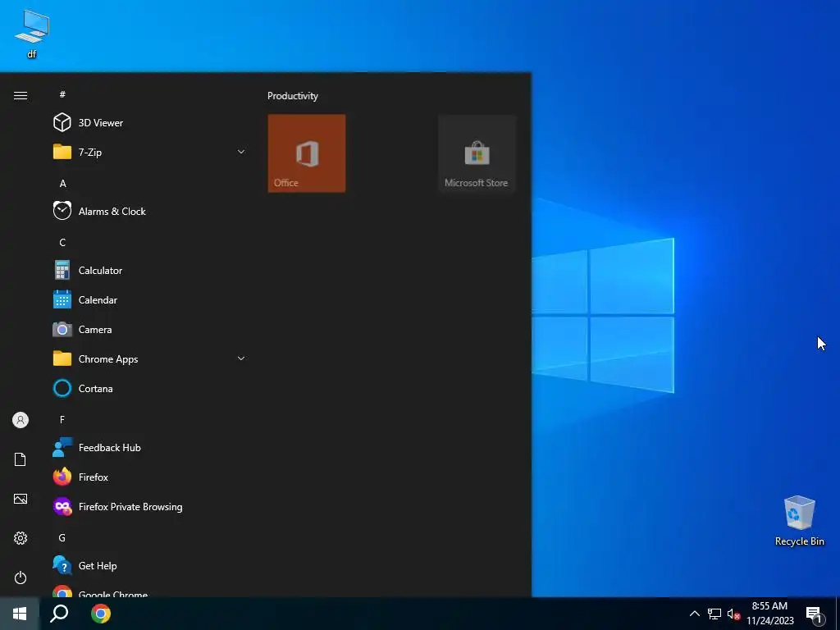
Task: Select the Recycle Bin desktop icon
Action: pos(799,521)
